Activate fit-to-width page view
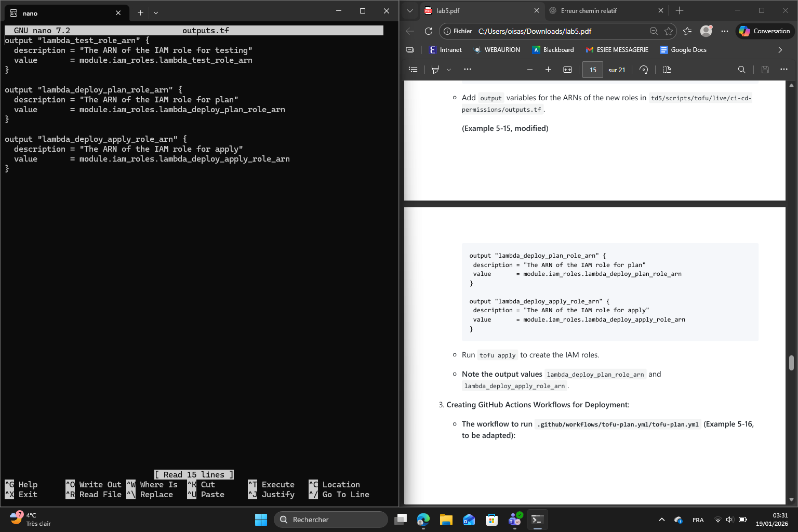Viewport: 798px width, 532px height. coord(567,69)
